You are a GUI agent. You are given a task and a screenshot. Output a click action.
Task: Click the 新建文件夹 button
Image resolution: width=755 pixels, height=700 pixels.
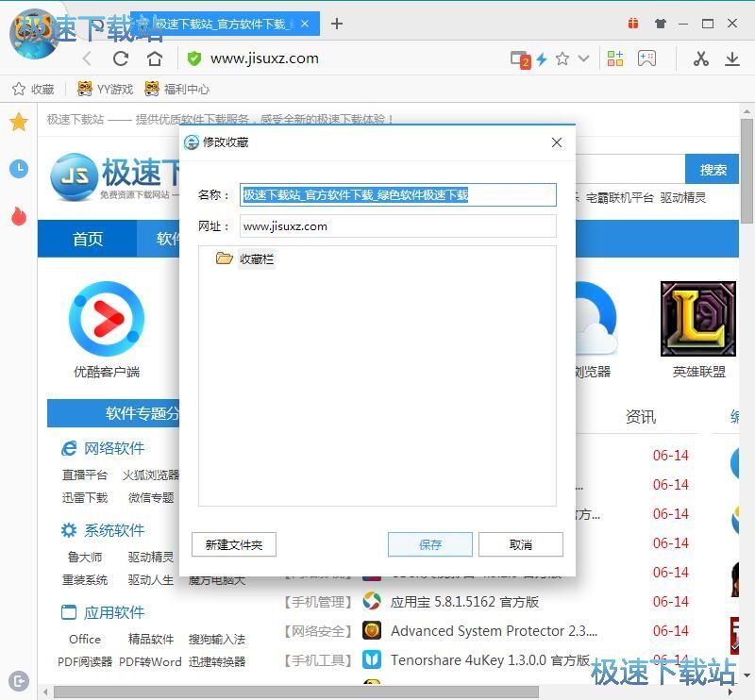(234, 544)
